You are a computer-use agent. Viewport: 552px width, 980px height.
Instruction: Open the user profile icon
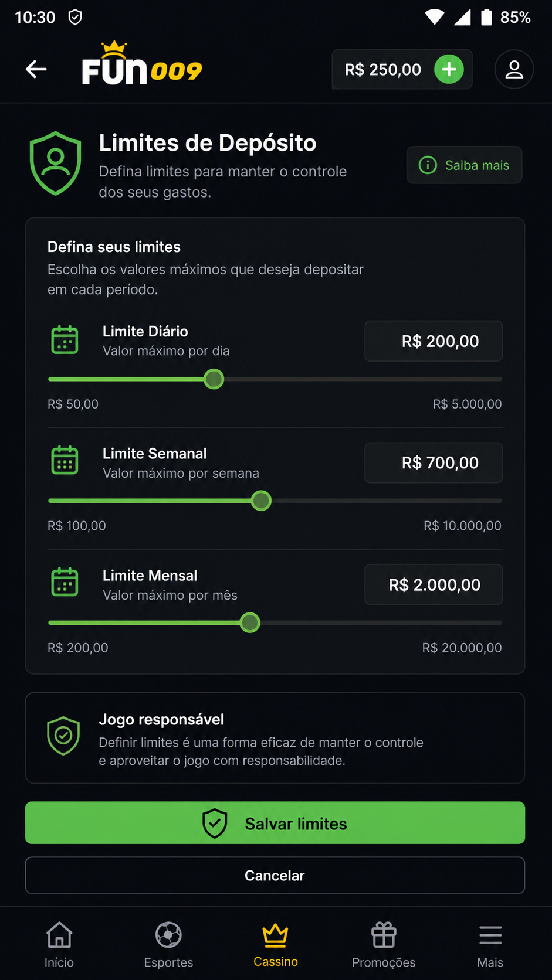514,69
